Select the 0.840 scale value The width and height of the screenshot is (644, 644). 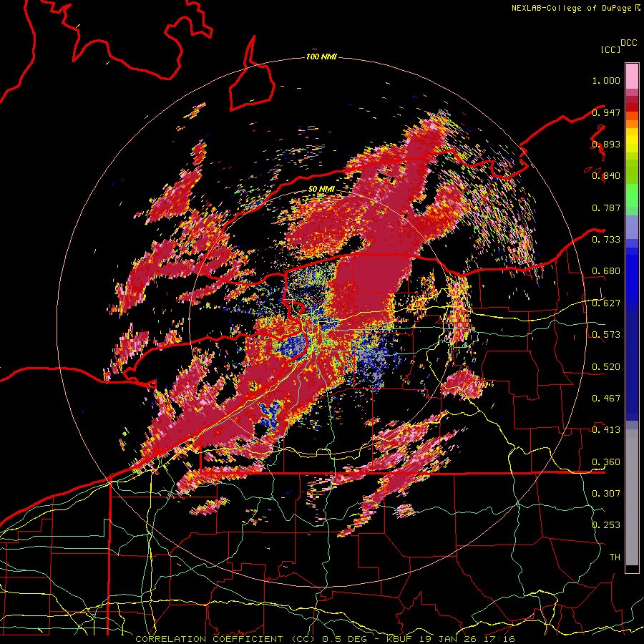click(606, 176)
